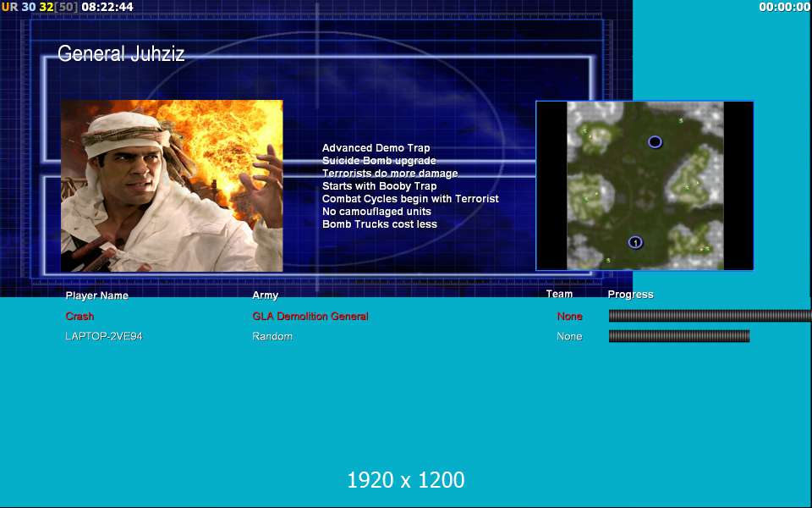Click LAPTOP-2VE94's team value None

[569, 336]
